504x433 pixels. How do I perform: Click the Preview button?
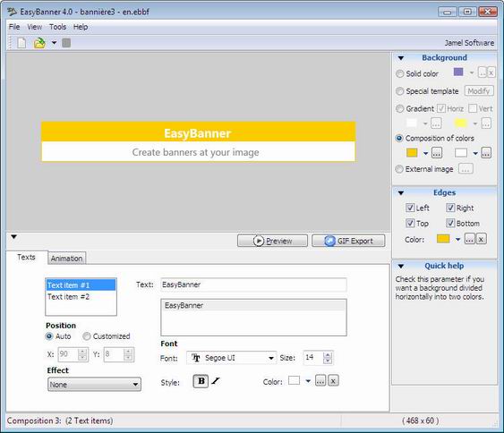click(272, 241)
